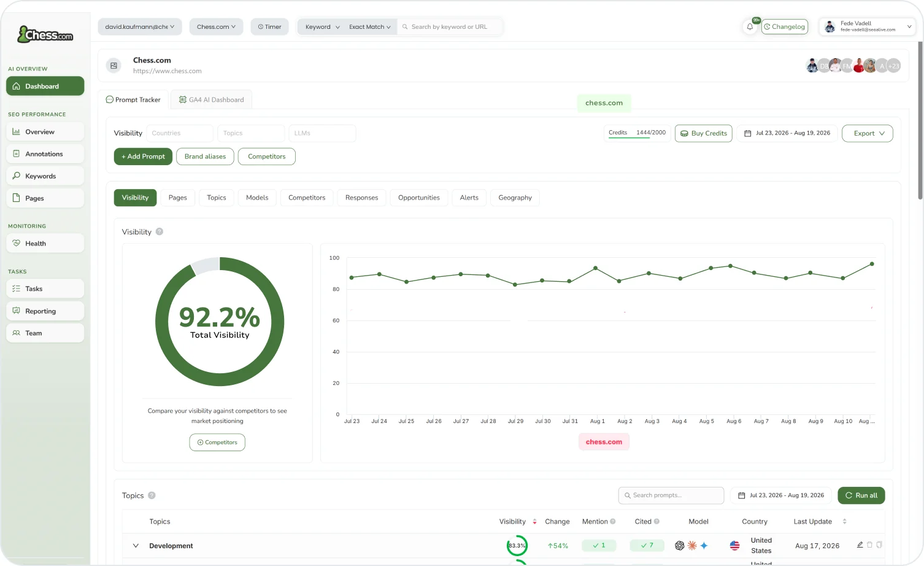Open Health monitoring
This screenshot has width=924, height=566.
point(45,244)
